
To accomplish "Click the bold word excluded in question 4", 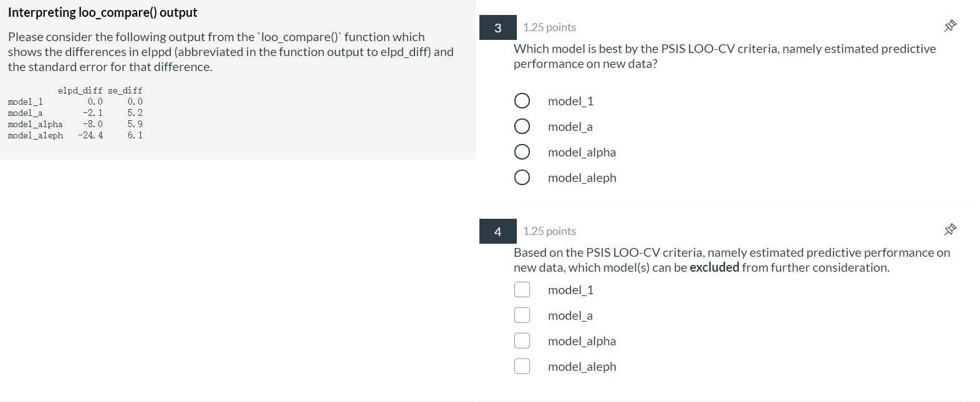I will click(x=714, y=267).
